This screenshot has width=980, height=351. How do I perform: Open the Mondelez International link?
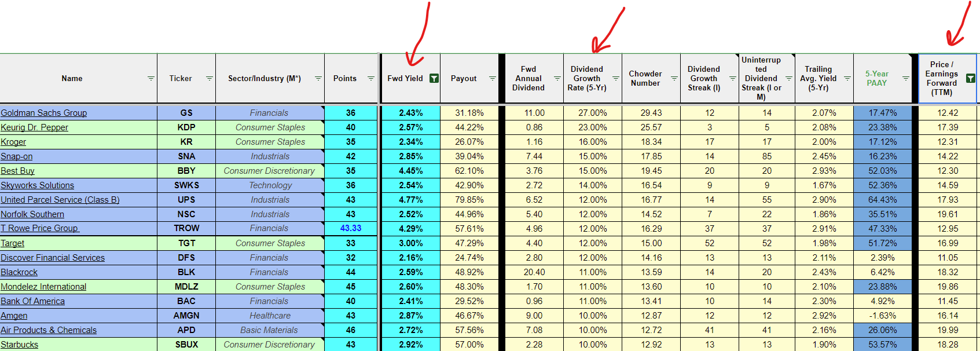(x=43, y=287)
